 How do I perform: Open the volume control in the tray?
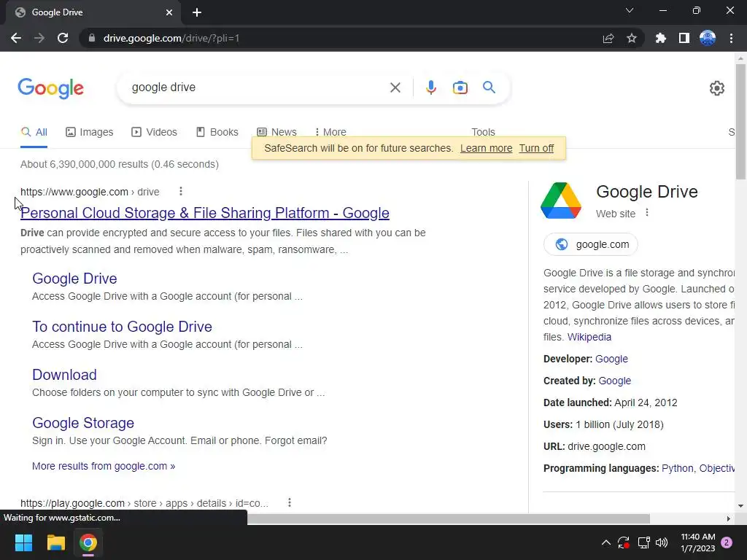coord(662,542)
